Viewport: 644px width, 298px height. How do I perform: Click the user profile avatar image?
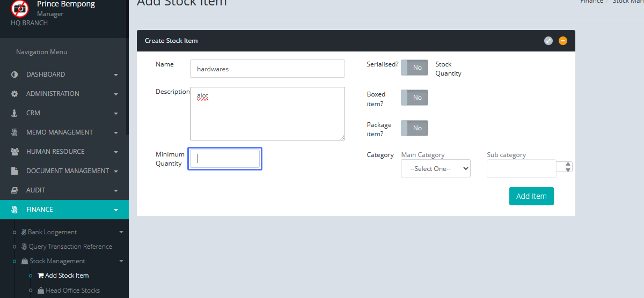(x=20, y=8)
